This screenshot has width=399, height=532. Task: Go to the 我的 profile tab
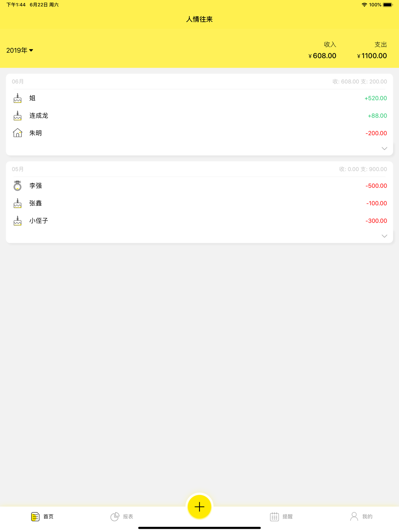(361, 516)
